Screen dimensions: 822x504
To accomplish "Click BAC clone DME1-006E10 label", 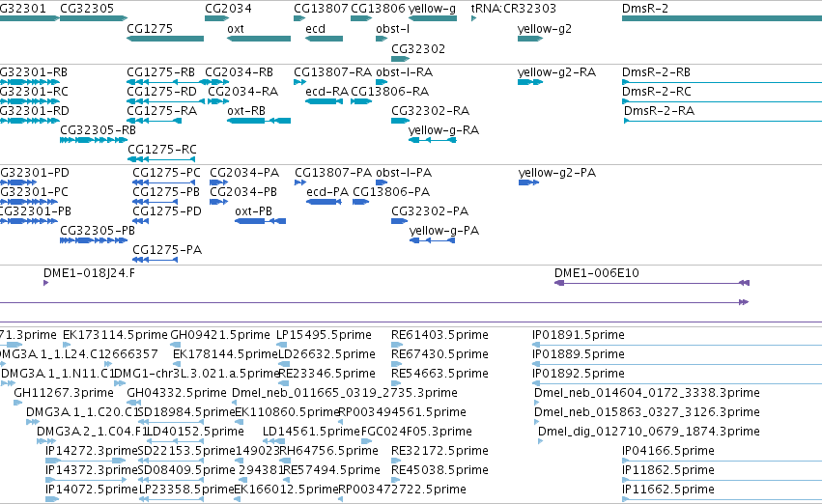I will [597, 272].
